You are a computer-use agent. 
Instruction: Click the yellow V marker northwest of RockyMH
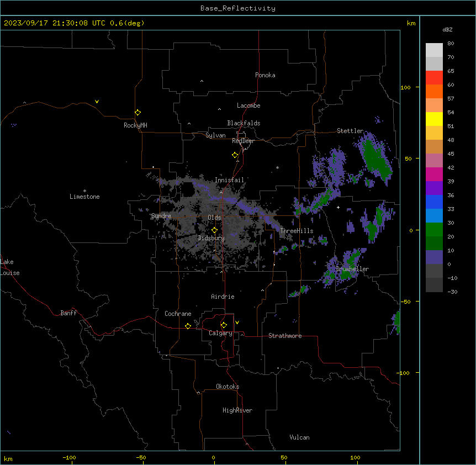[x=97, y=102]
